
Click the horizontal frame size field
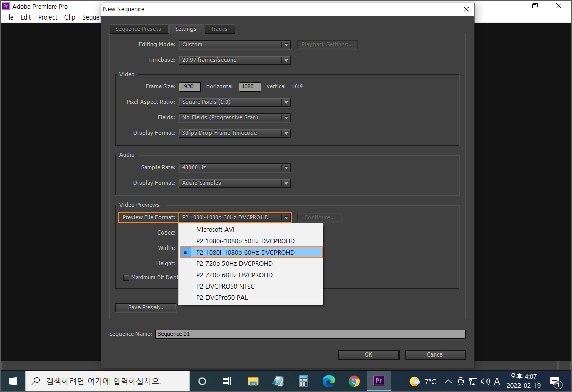[189, 87]
